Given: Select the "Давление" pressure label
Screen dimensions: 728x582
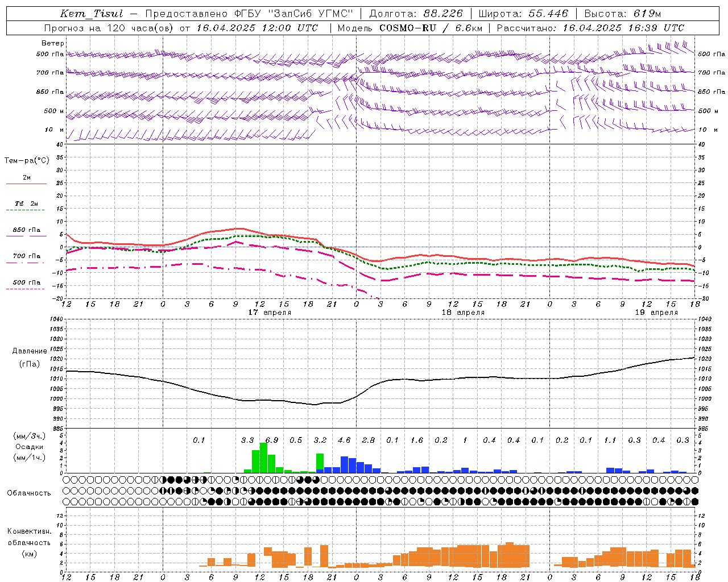Looking at the screenshot, I should click(x=30, y=351).
